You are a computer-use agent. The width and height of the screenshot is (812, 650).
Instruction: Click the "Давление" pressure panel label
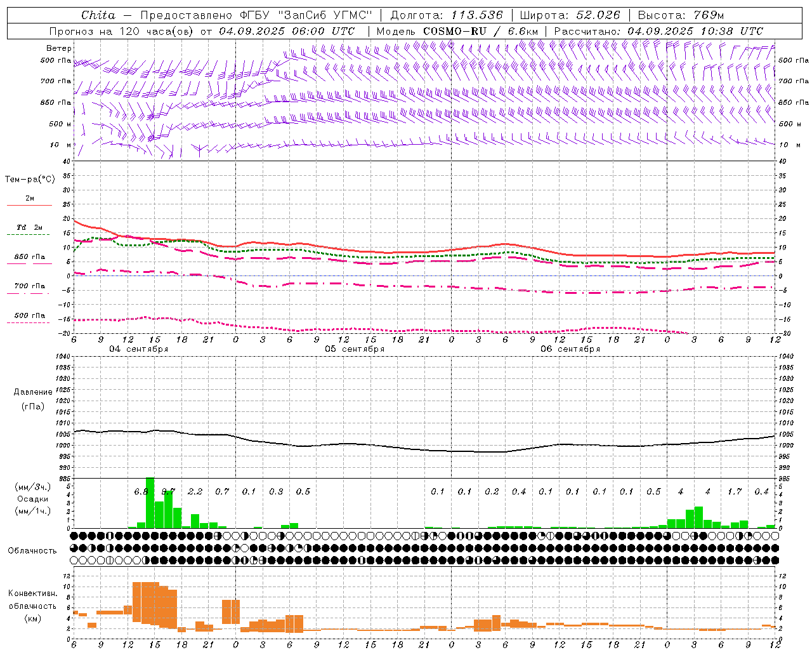[x=33, y=392]
